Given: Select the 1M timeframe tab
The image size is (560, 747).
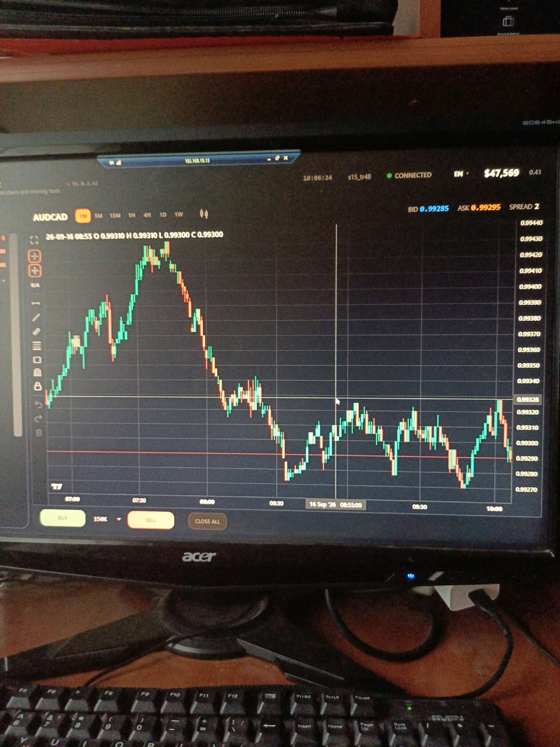Looking at the screenshot, I should click(x=83, y=216).
